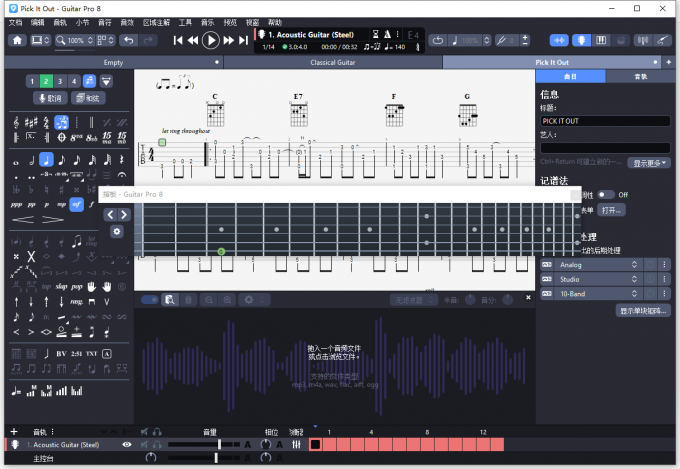The height and width of the screenshot is (469, 680).
Task: Click the 打开 open button
Action: pyautogui.click(x=611, y=210)
